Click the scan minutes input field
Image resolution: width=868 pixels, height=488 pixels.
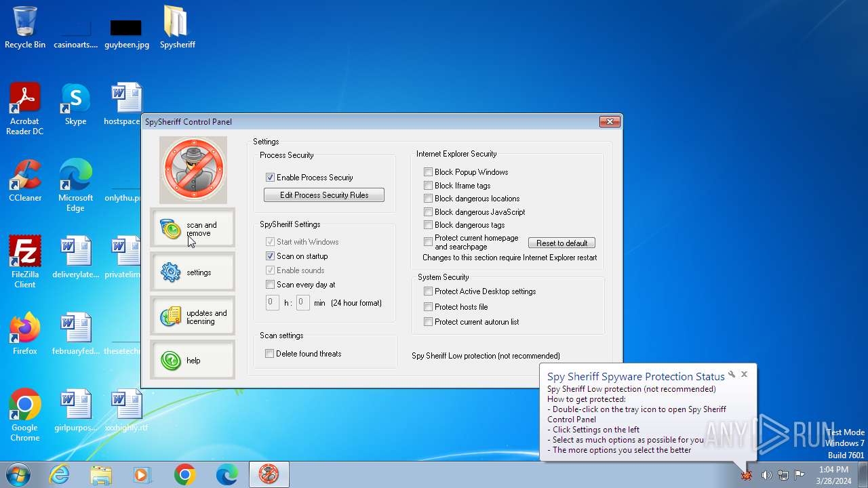[303, 302]
